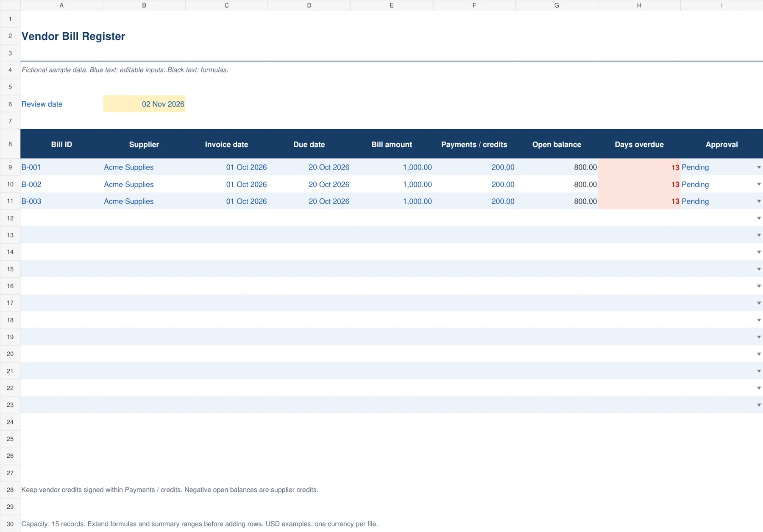Click Acme Supplies in row 9
The image size is (763, 532).
click(129, 167)
